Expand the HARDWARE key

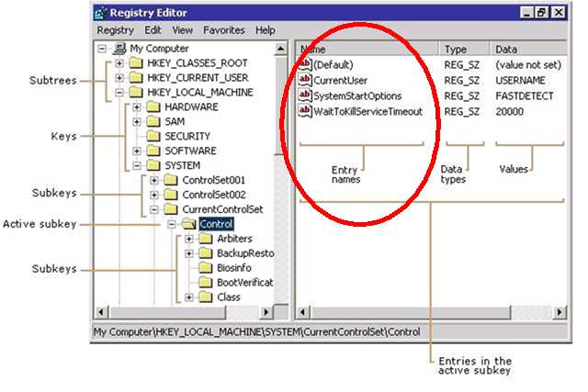click(x=137, y=106)
